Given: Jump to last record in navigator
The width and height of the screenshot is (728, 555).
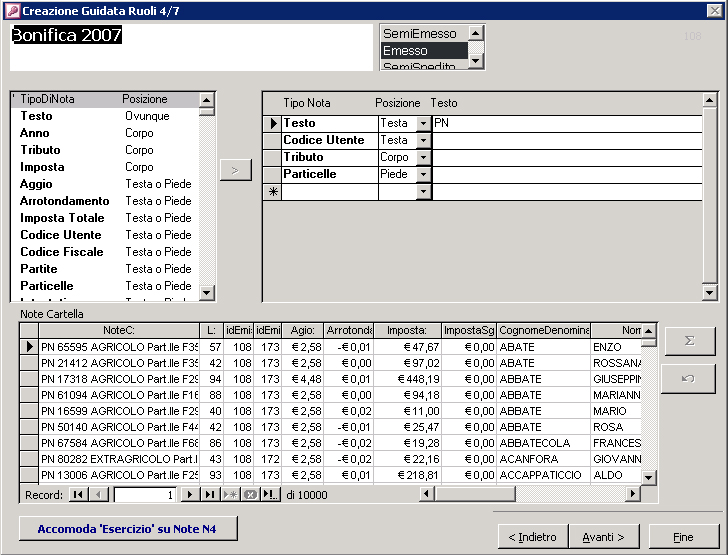Looking at the screenshot, I should pos(209,495).
